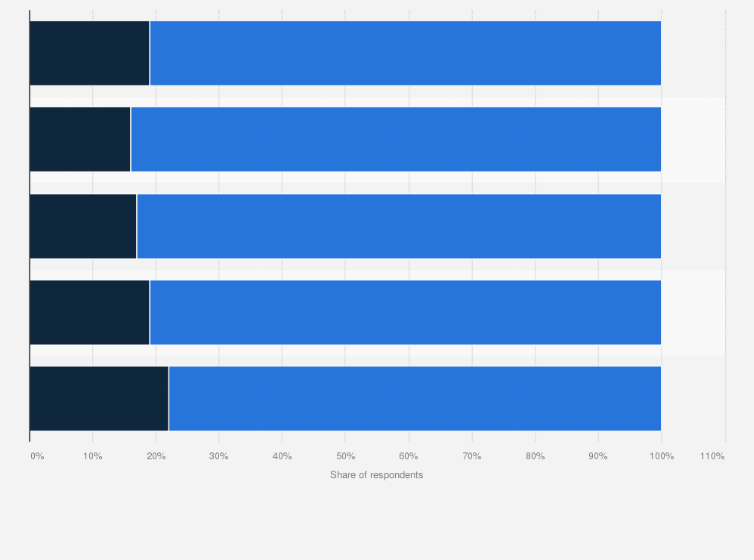Select the 20% tick label
Screen dimensions: 754x560
pyautogui.click(x=155, y=456)
